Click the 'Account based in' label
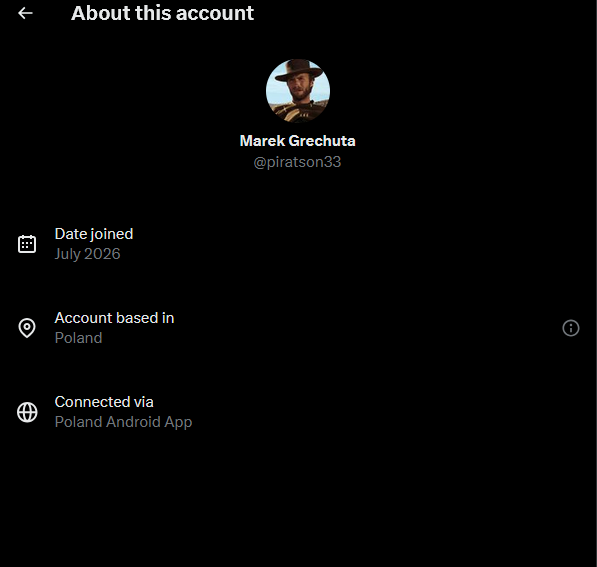Image resolution: width=597 pixels, height=567 pixels. [114, 318]
